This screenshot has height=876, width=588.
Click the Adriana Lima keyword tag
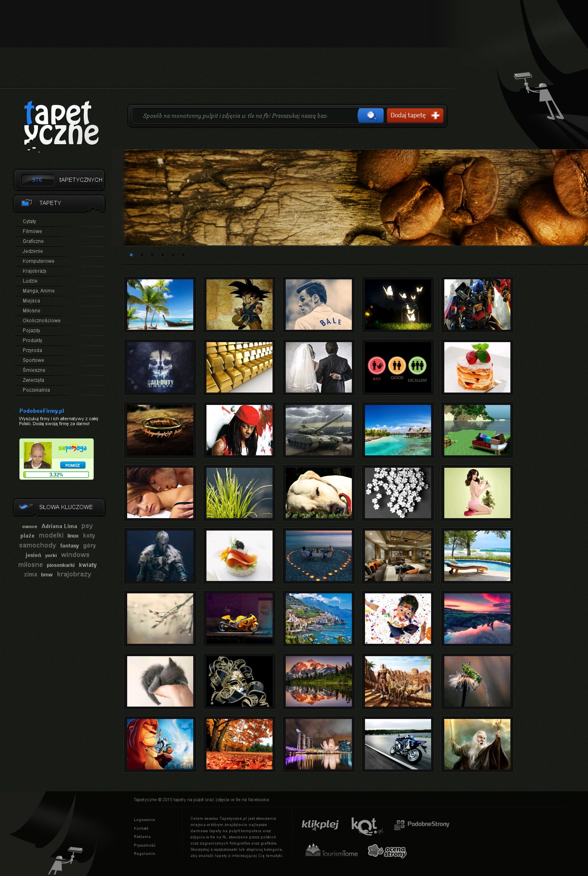point(59,526)
